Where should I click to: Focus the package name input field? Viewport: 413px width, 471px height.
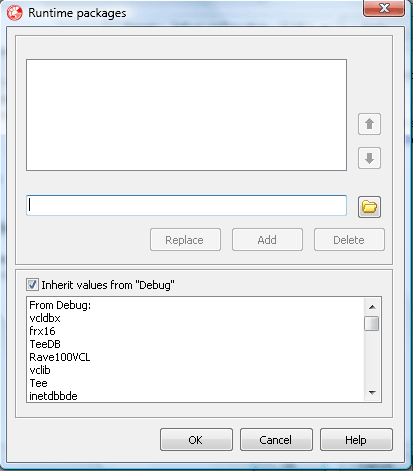tap(186, 205)
